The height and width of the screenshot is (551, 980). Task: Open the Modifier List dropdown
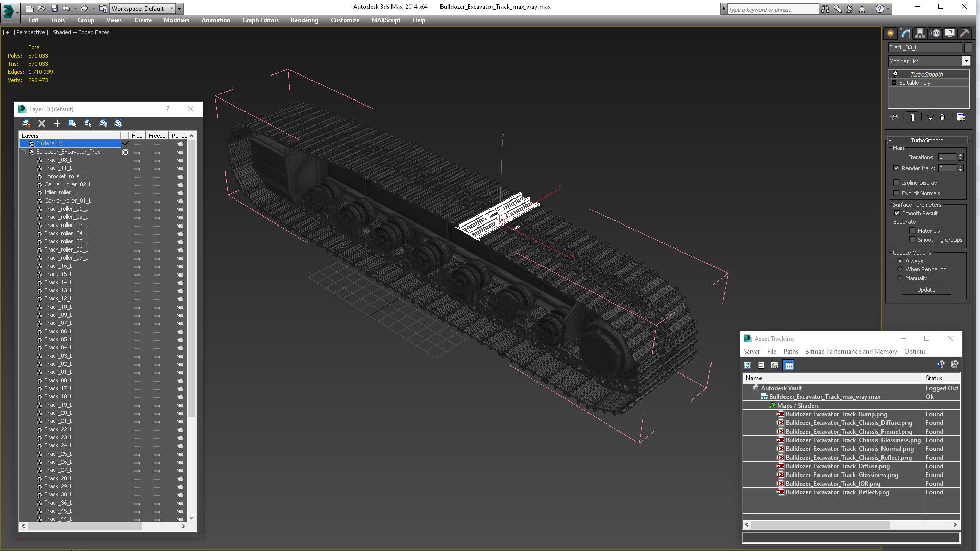(x=966, y=61)
